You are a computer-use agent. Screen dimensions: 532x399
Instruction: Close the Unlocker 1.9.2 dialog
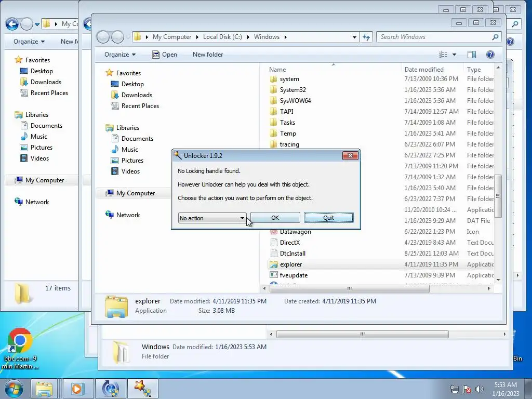point(351,155)
